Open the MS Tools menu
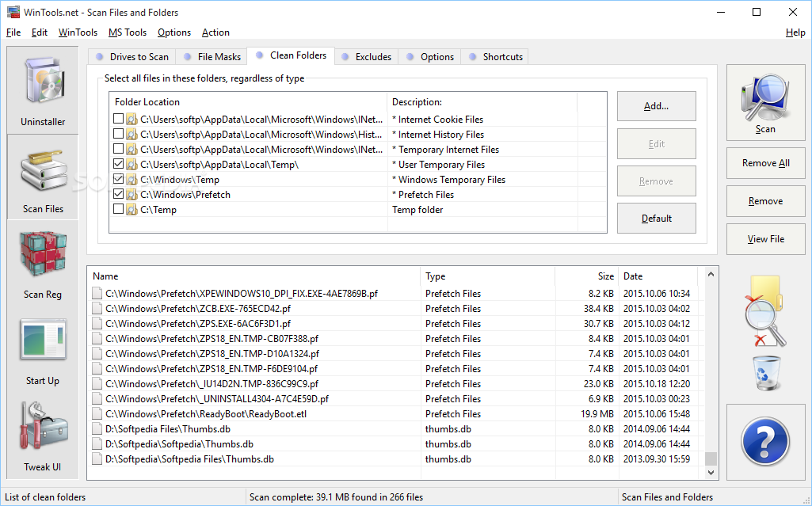The image size is (812, 506). tap(128, 32)
